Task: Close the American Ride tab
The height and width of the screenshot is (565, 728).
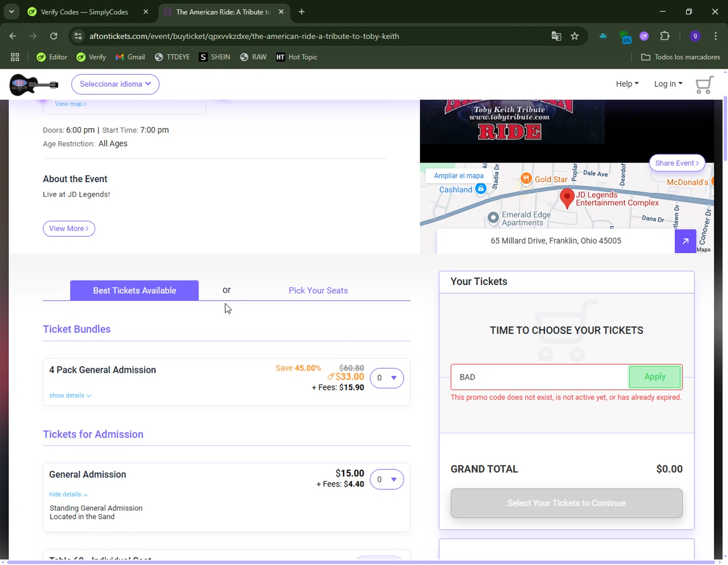Action: coord(281,12)
